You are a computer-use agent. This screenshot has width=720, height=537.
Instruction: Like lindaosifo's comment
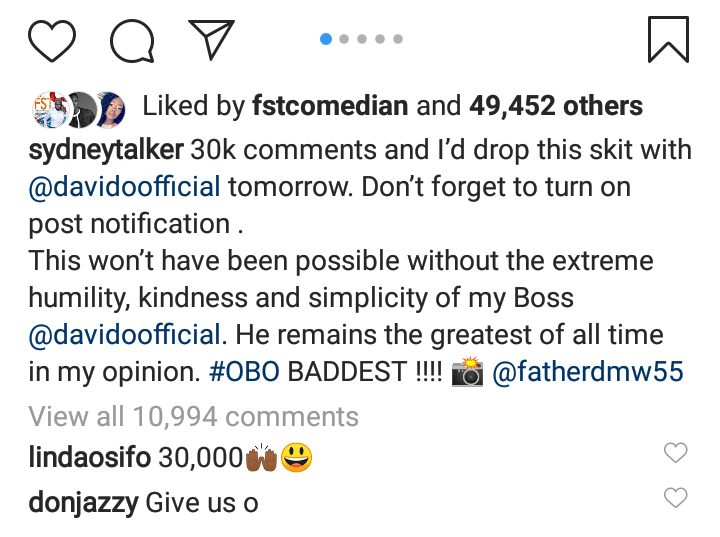pyautogui.click(x=676, y=454)
